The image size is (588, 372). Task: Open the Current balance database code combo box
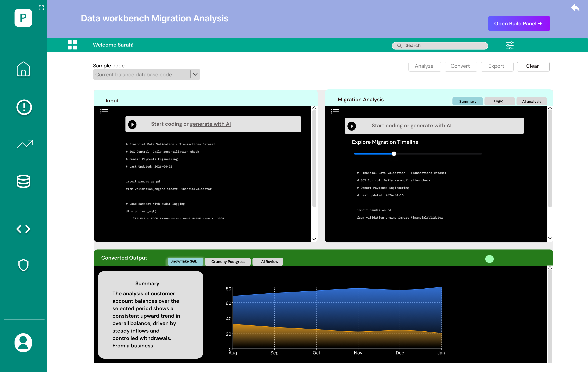[x=147, y=74]
